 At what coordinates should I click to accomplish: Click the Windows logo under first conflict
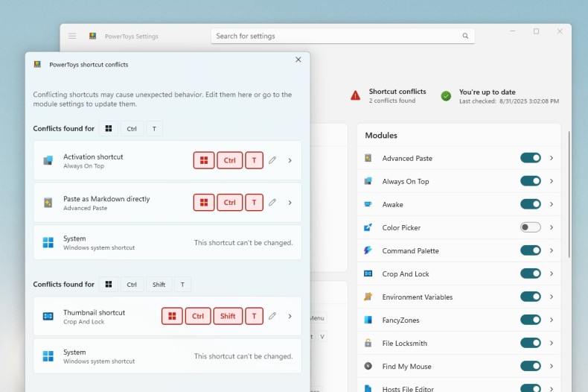(48, 242)
